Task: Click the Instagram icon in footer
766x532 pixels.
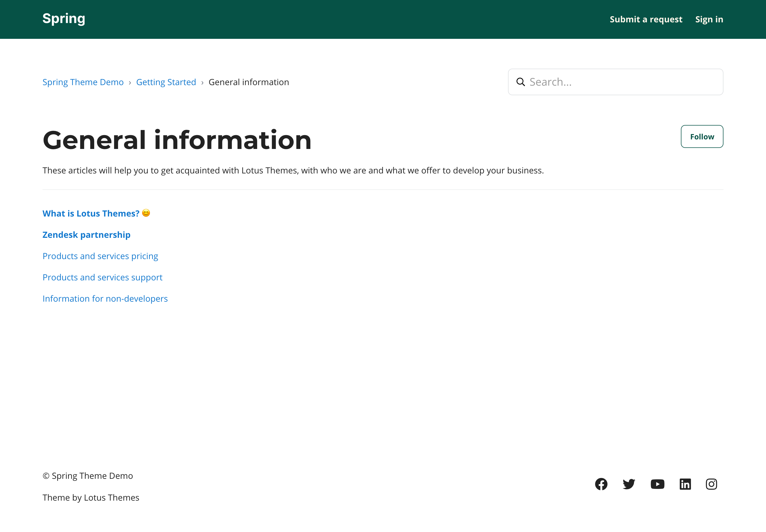Action: tap(711, 484)
